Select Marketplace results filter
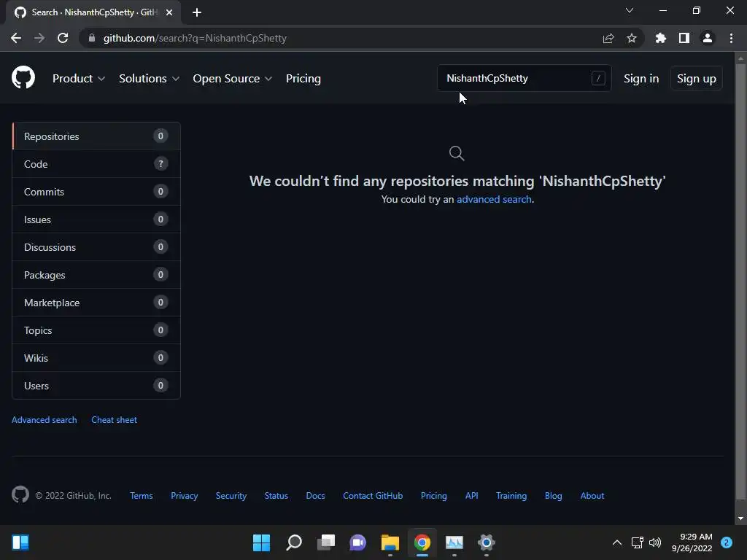This screenshot has height=560, width=747. pos(96,303)
